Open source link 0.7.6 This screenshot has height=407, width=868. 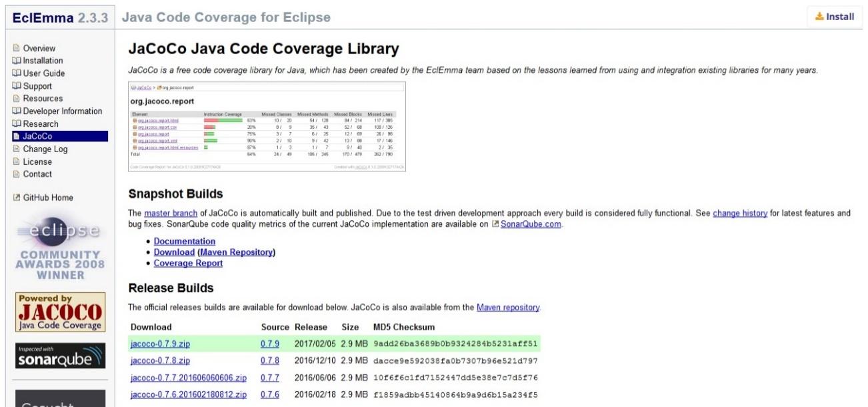pos(270,395)
